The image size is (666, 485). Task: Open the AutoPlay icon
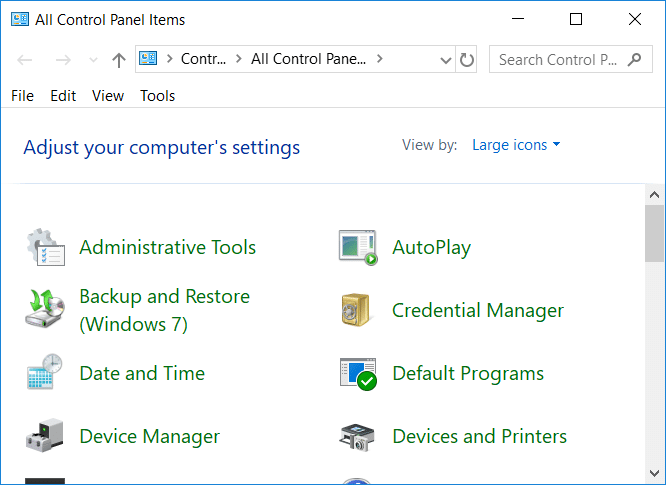click(358, 247)
